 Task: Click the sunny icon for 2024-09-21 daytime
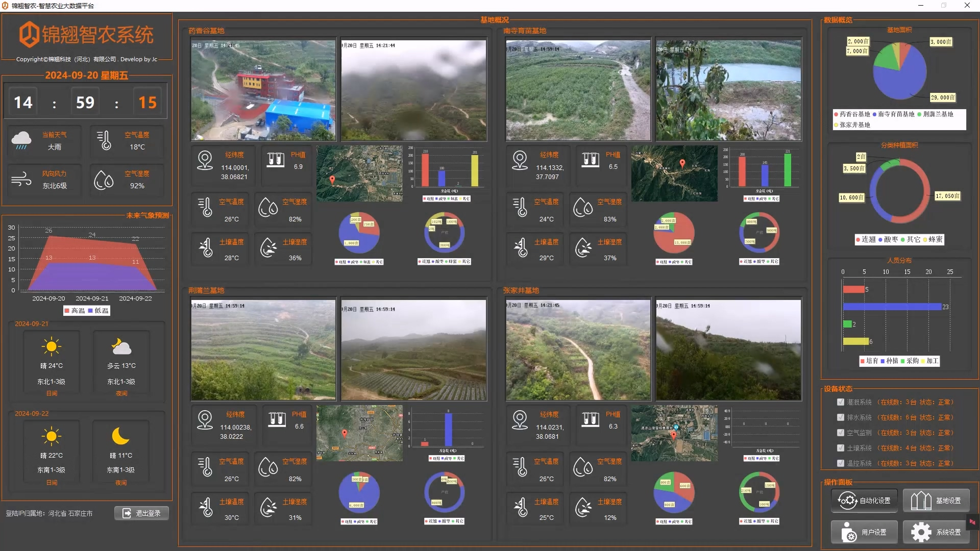[52, 347]
